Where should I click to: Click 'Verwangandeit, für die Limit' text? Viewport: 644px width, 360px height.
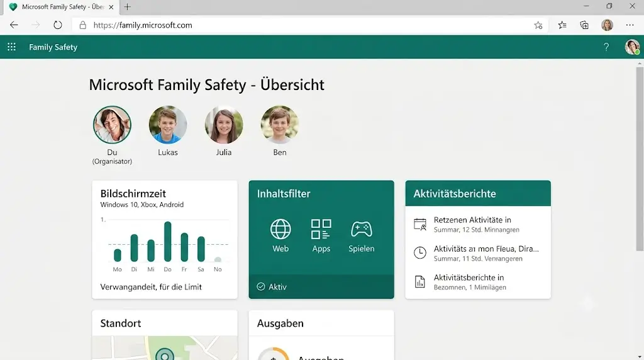pos(151,287)
